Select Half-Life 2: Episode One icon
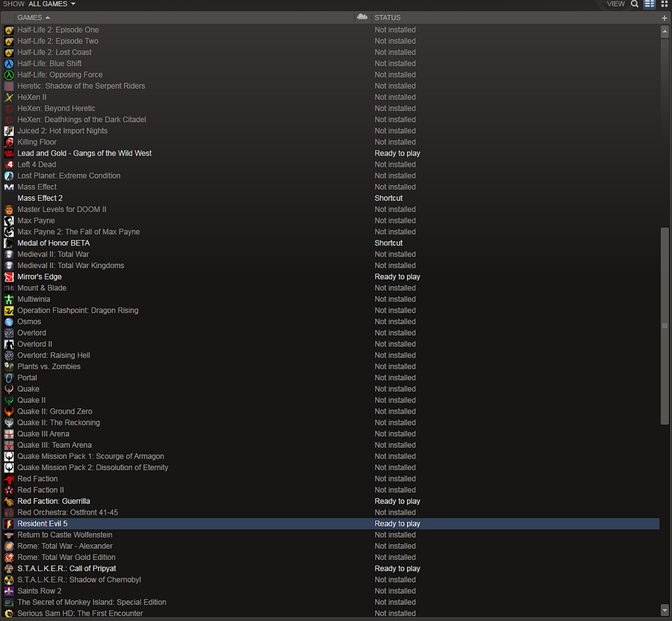Image resolution: width=672 pixels, height=621 pixels. tap(9, 30)
